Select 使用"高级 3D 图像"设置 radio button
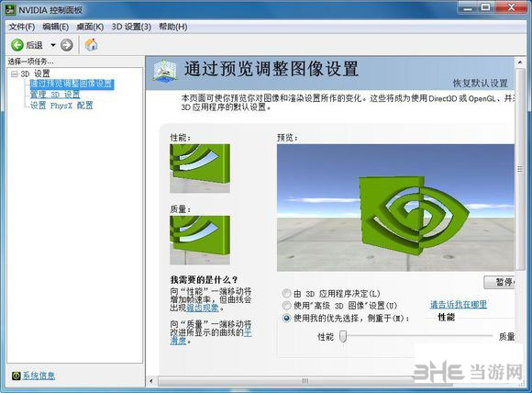Viewport: 532px width, 393px height. pyautogui.click(x=287, y=306)
